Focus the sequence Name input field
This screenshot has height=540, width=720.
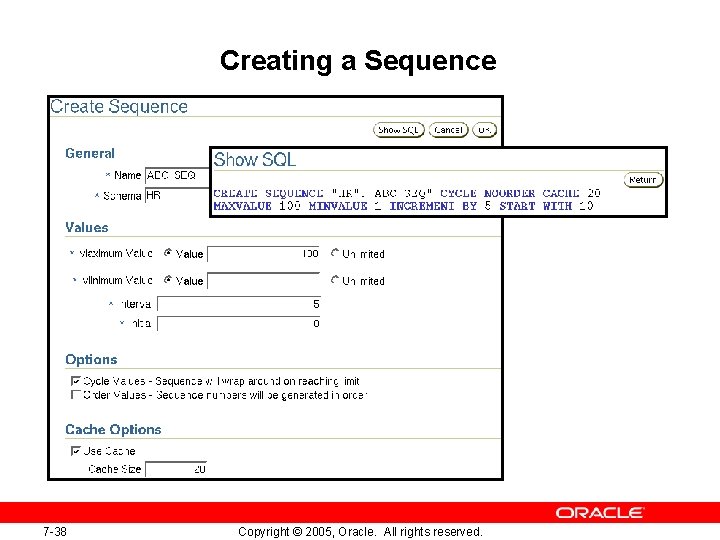[177, 175]
